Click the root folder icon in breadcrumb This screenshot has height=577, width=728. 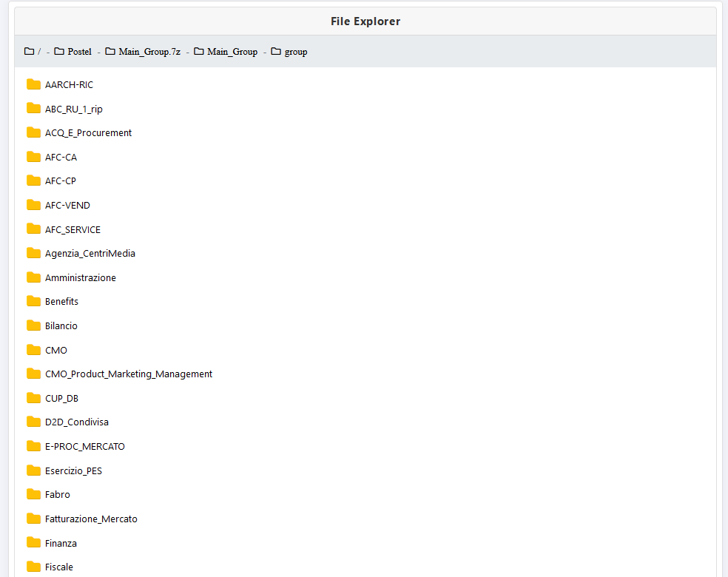click(30, 52)
